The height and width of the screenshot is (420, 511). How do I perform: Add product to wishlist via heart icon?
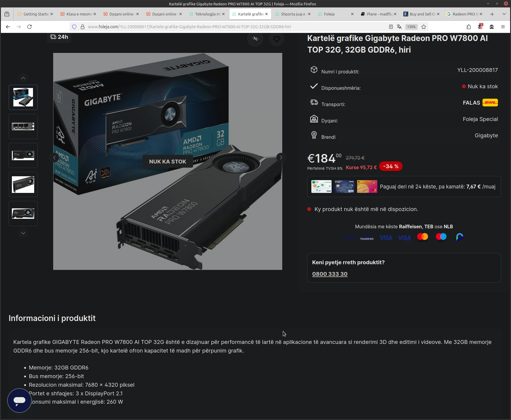pos(277,39)
